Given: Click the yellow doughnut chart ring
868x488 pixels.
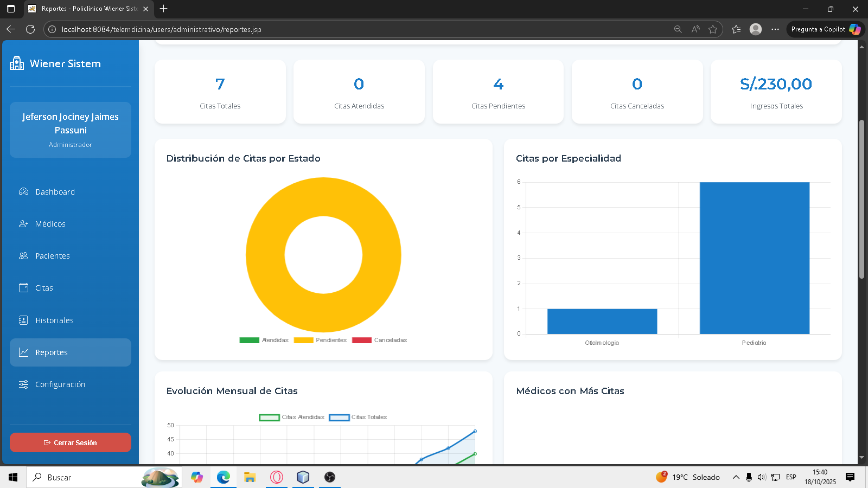Looking at the screenshot, I should pos(266,255).
